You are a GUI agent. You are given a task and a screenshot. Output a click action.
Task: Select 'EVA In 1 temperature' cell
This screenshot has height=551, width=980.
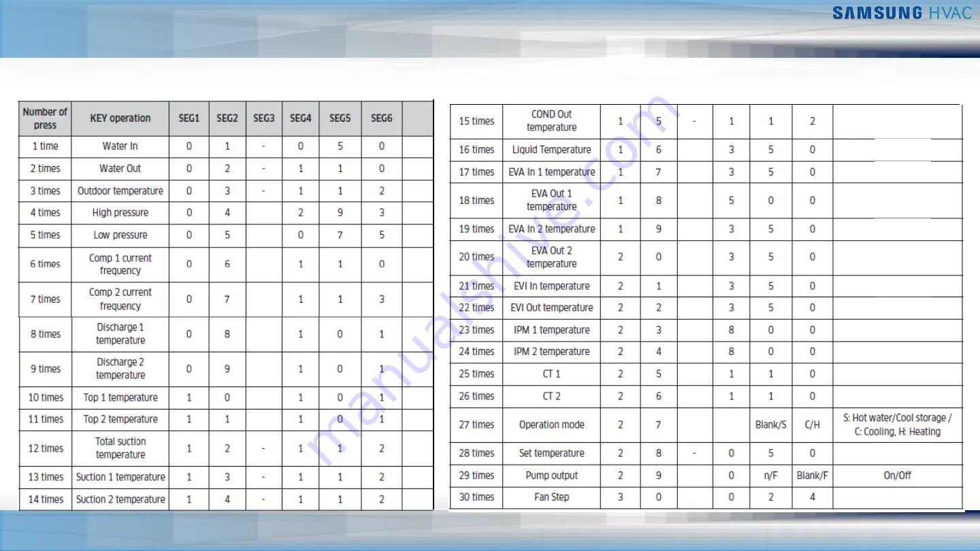click(551, 172)
